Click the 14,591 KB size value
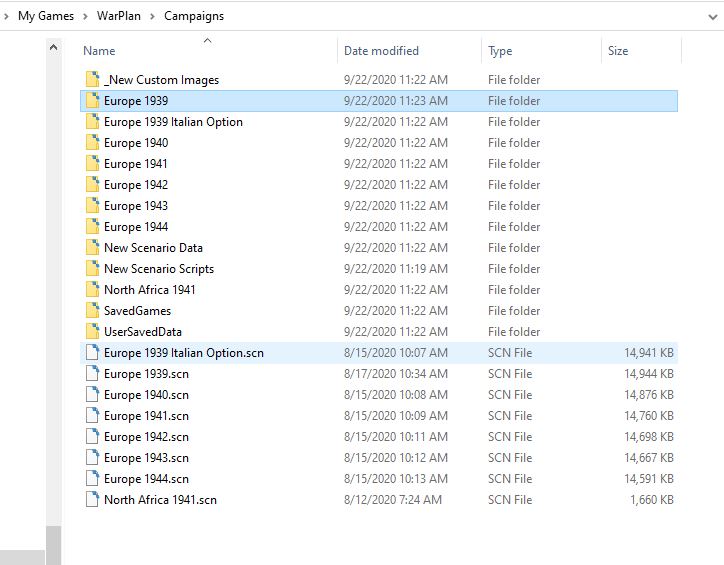724x565 pixels. pyautogui.click(x=649, y=479)
